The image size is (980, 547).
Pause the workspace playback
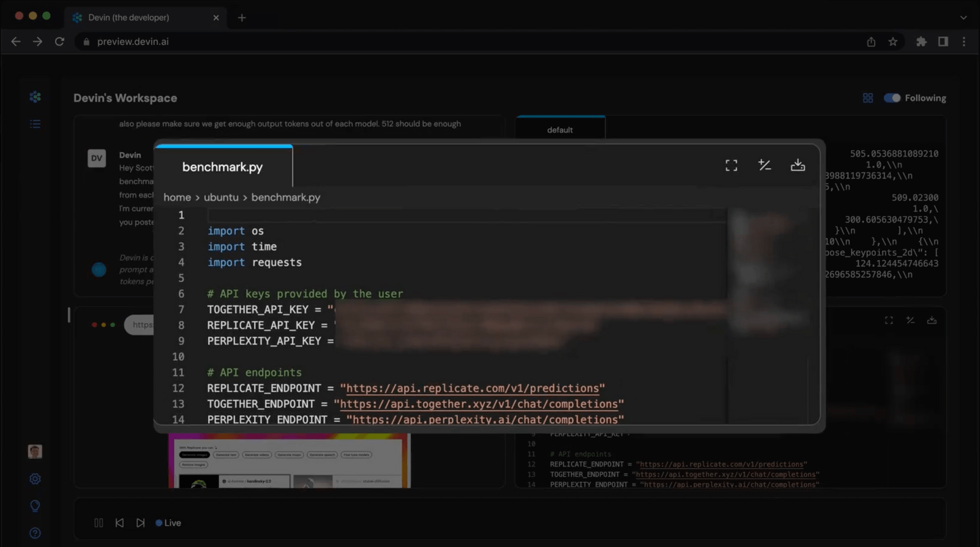tap(99, 523)
